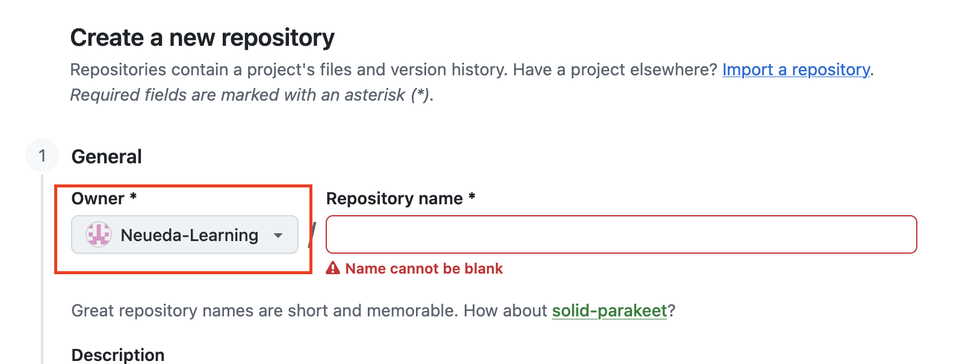Click the slash separator after the owner

[312, 234]
